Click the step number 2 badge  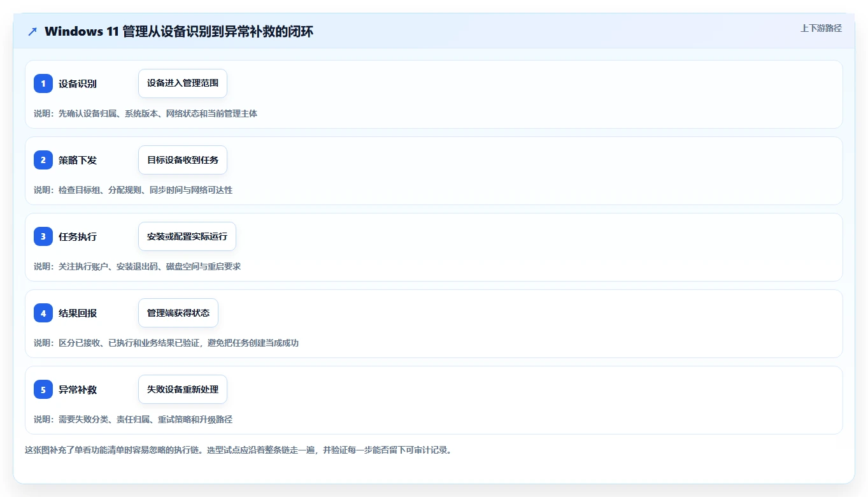click(43, 160)
